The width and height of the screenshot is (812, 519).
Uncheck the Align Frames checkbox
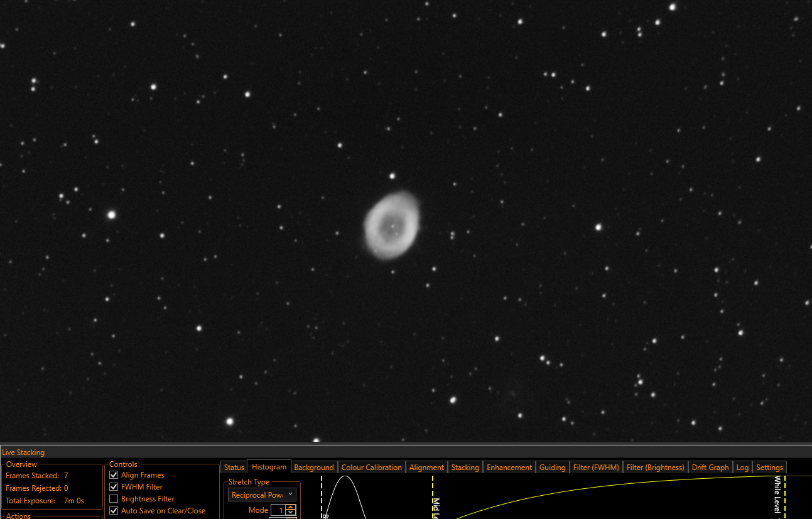point(114,475)
